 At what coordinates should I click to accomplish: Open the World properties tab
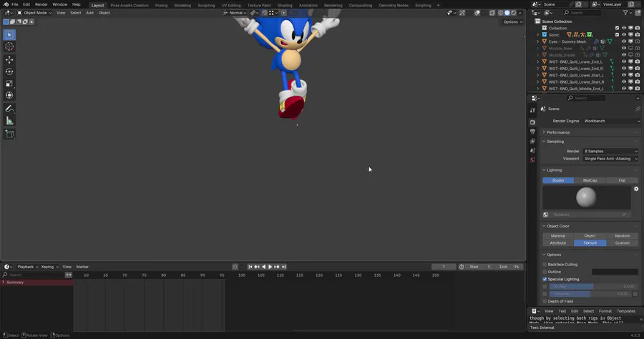tap(532, 160)
